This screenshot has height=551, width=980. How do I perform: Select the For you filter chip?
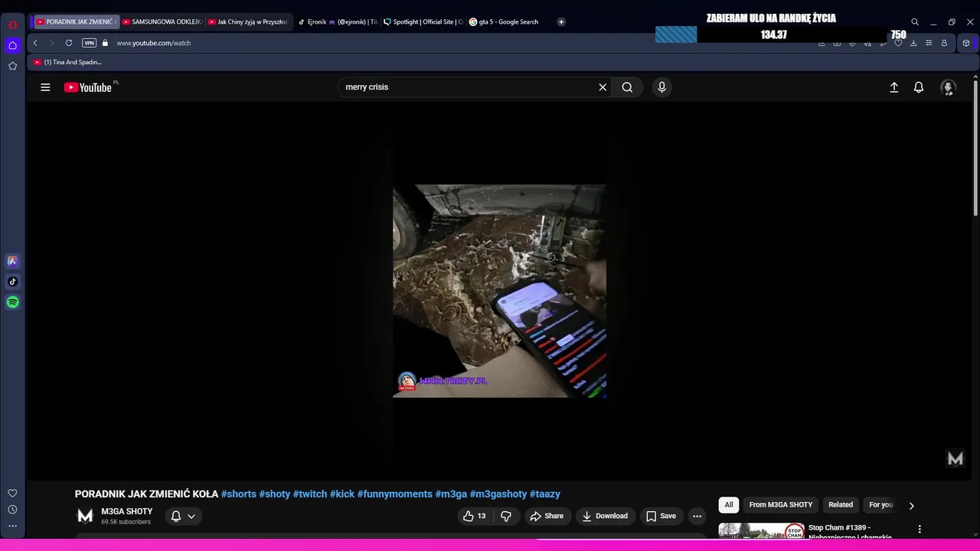coord(880,505)
